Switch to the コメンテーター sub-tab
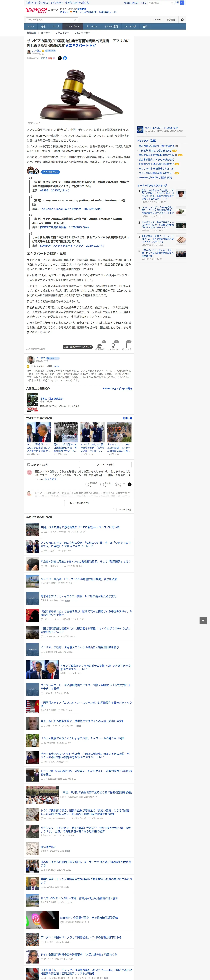This screenshot has height=980, width=210. pos(82,33)
